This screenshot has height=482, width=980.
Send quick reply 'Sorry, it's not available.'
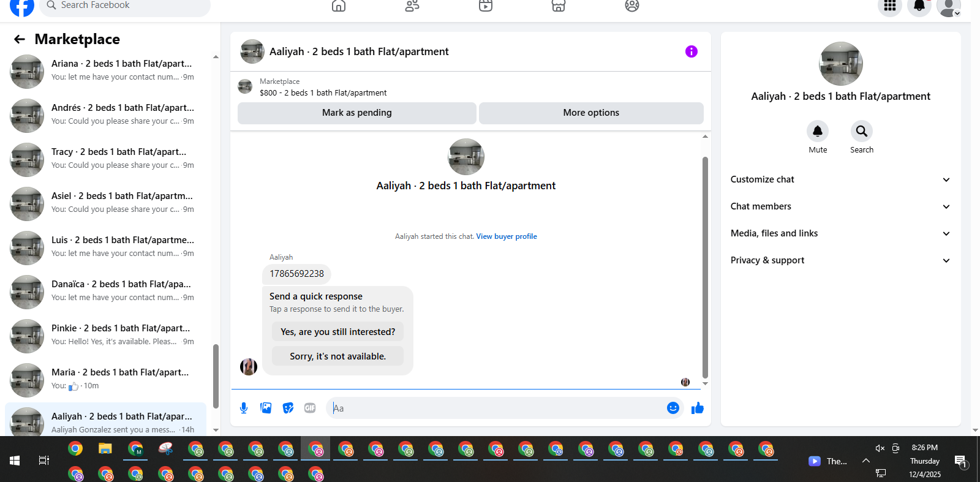(338, 356)
